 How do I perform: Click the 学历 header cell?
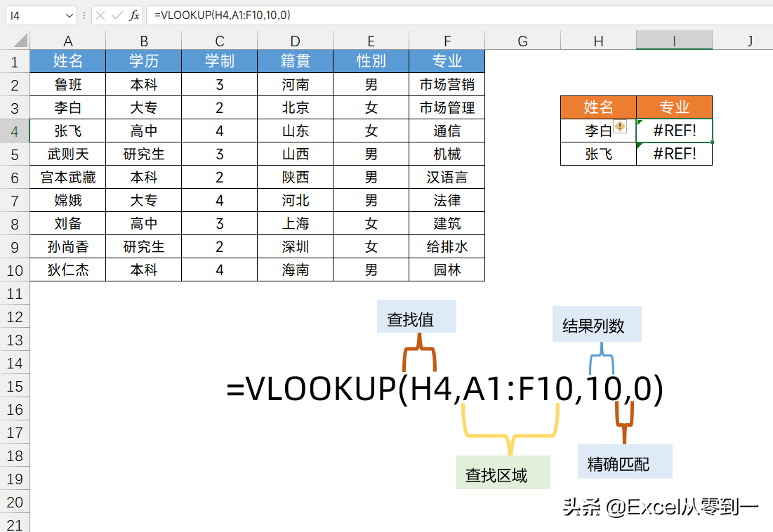pyautogui.click(x=144, y=61)
